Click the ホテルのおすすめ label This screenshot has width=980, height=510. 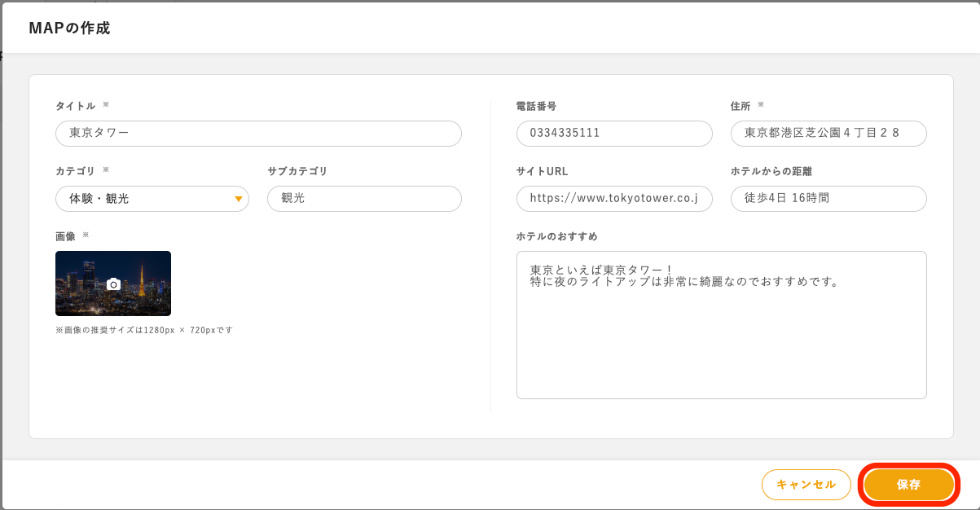coord(556,236)
